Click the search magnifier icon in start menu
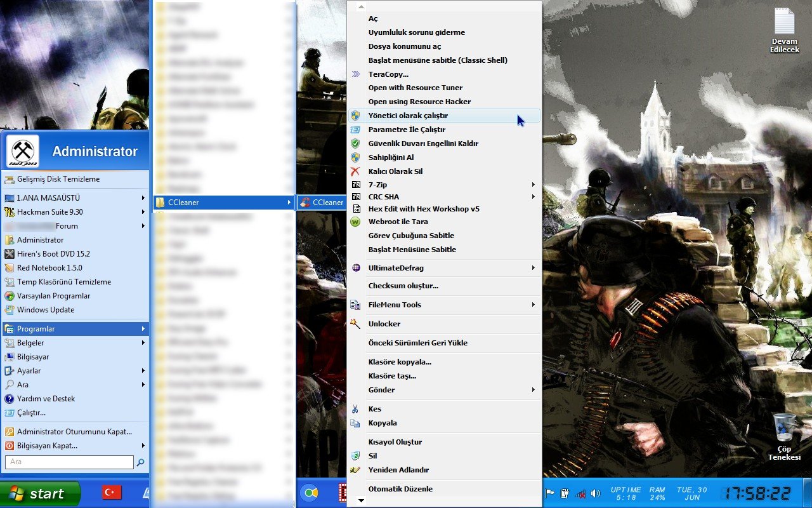Screen dimensions: 812x508 click(x=140, y=462)
